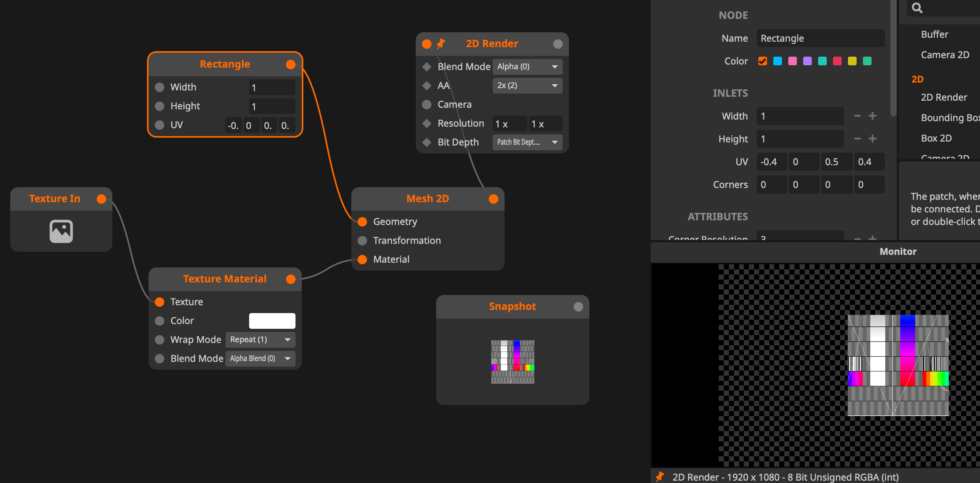
Task: Click the plus icon next to Width inlet
Action: [x=872, y=116]
